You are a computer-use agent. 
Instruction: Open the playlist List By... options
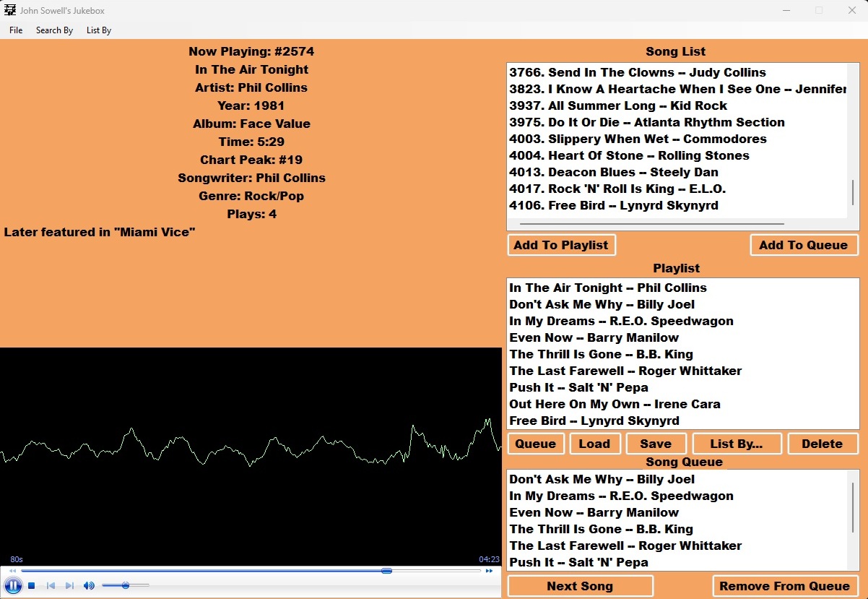pos(736,444)
